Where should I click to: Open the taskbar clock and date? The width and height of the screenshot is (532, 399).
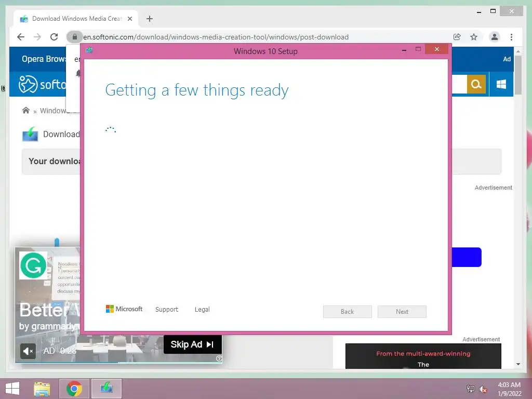(509, 389)
